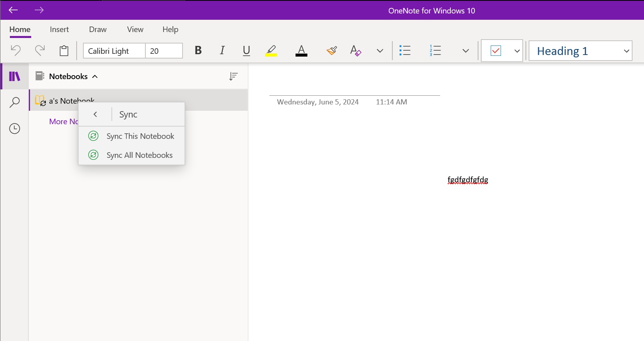Viewport: 644px width, 341px height.
Task: Collapse the Notebooks list chevron
Action: (x=95, y=77)
